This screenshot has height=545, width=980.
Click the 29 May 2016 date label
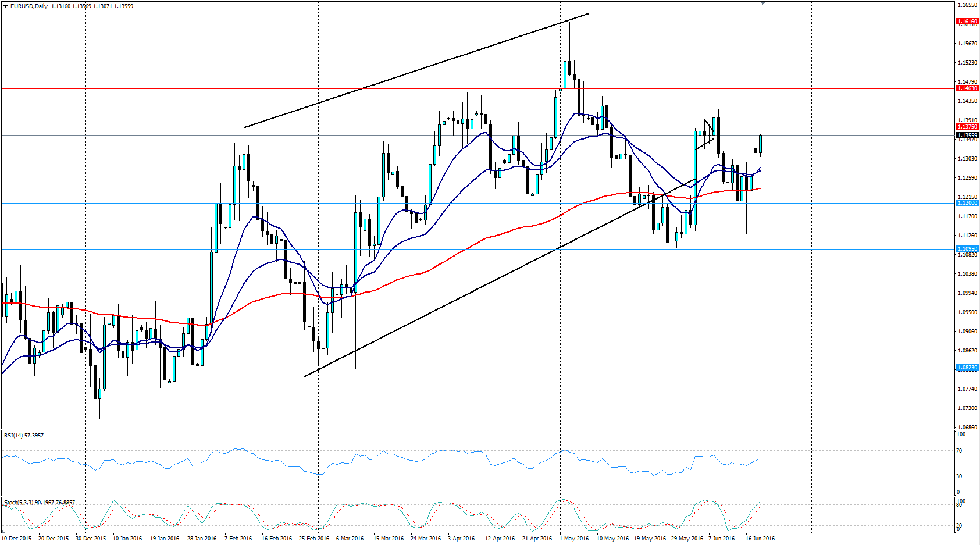pos(687,539)
